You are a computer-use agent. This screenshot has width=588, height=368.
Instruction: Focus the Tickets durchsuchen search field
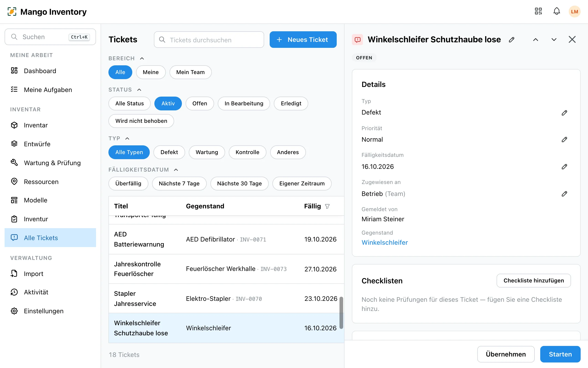pyautogui.click(x=209, y=40)
